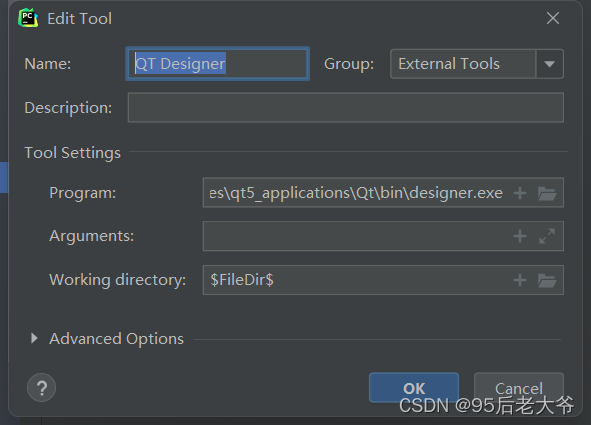Focus the Name field with QT Designer
The image size is (591, 425).
pyautogui.click(x=217, y=64)
